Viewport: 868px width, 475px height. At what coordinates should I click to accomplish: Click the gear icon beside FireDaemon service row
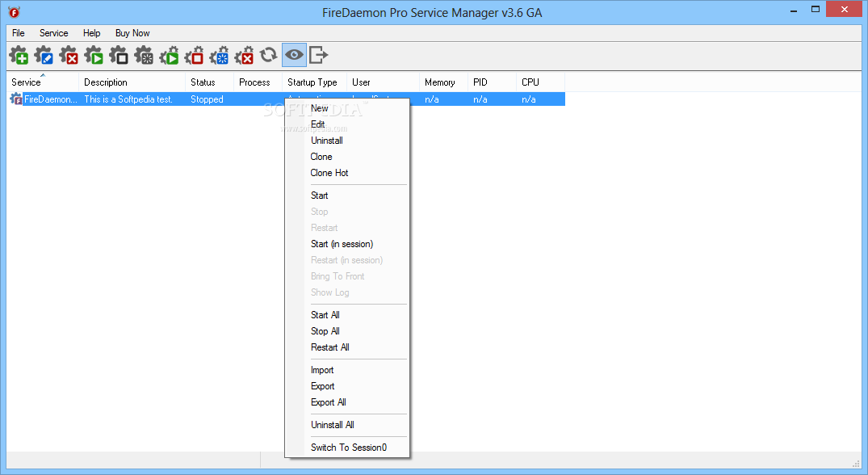coord(16,99)
